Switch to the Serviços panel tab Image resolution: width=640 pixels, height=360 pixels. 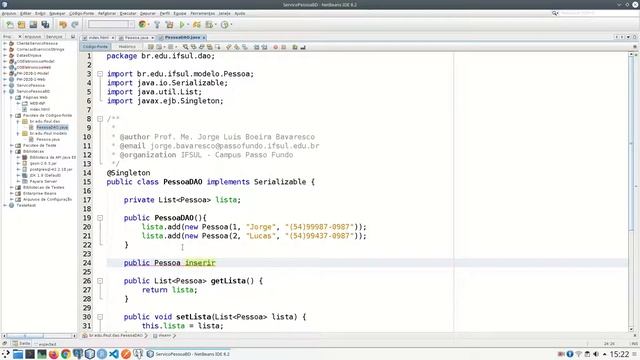point(54,37)
